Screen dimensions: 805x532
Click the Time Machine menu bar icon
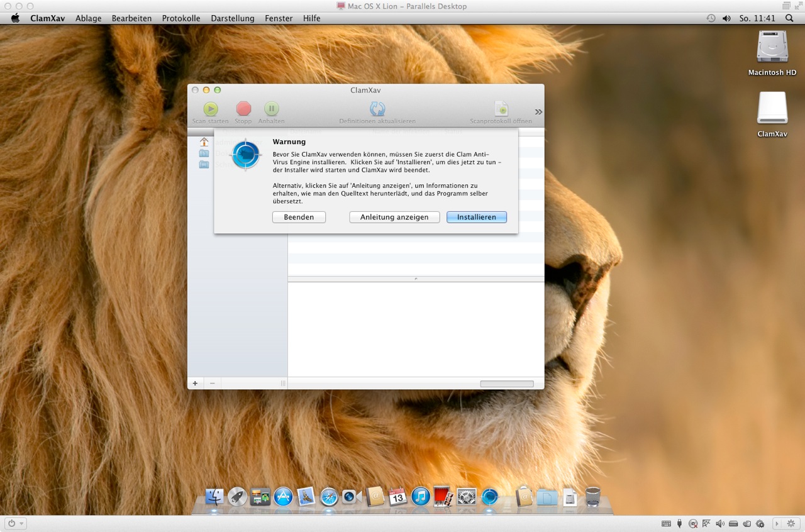[x=711, y=18]
